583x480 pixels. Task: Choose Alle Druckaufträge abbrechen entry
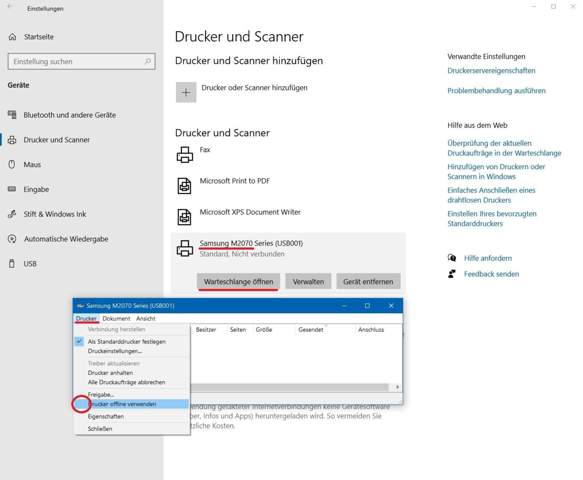pos(126,382)
